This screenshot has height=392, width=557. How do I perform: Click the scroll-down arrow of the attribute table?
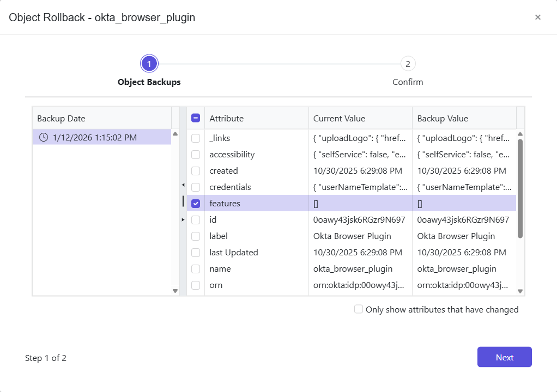519,290
